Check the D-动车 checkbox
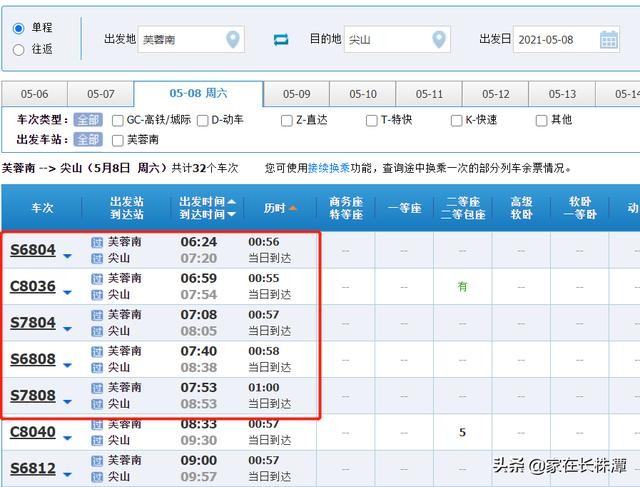Viewport: 640px width, 487px height. click(x=202, y=120)
